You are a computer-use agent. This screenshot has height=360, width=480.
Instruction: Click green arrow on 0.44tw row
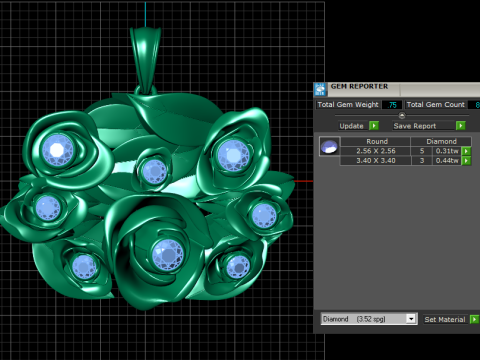(466, 161)
